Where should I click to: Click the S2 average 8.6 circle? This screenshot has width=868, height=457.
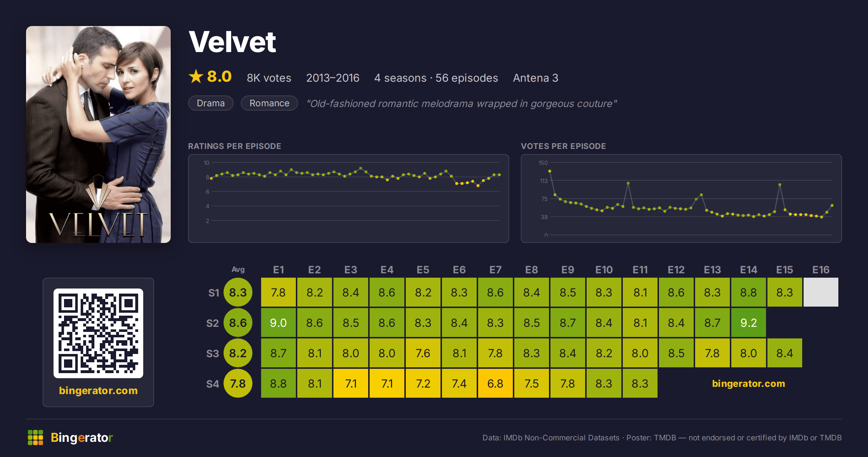pos(238,323)
